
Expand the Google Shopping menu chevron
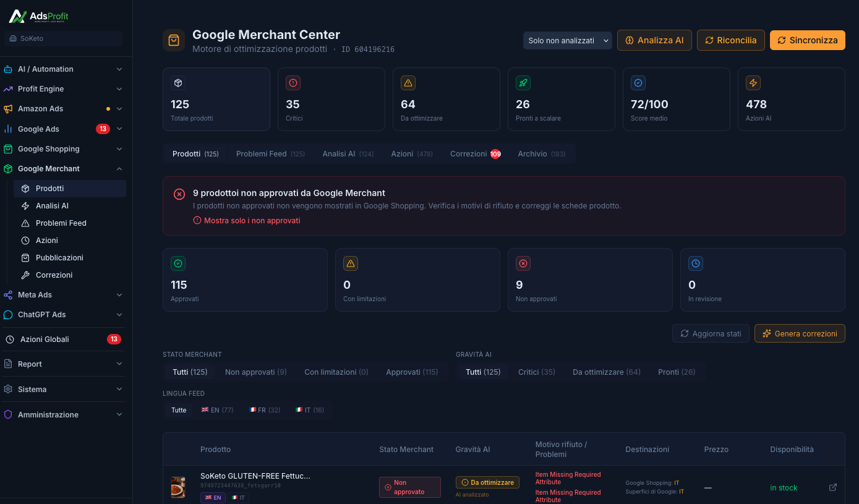119,149
